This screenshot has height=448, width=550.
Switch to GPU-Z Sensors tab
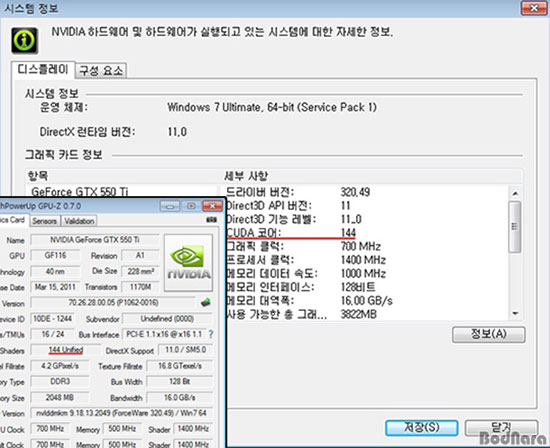[x=45, y=221]
